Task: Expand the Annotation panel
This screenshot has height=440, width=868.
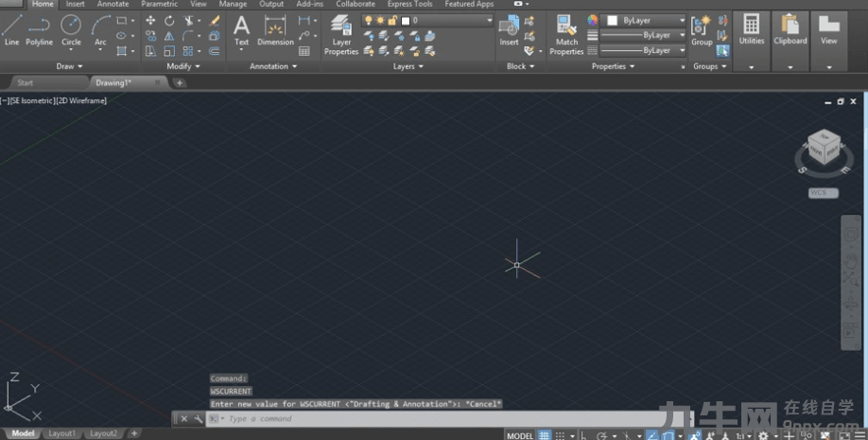Action: click(x=273, y=66)
